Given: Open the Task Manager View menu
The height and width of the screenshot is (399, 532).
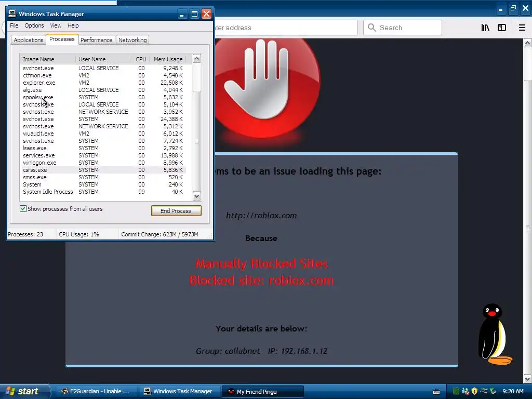Looking at the screenshot, I should (56, 25).
